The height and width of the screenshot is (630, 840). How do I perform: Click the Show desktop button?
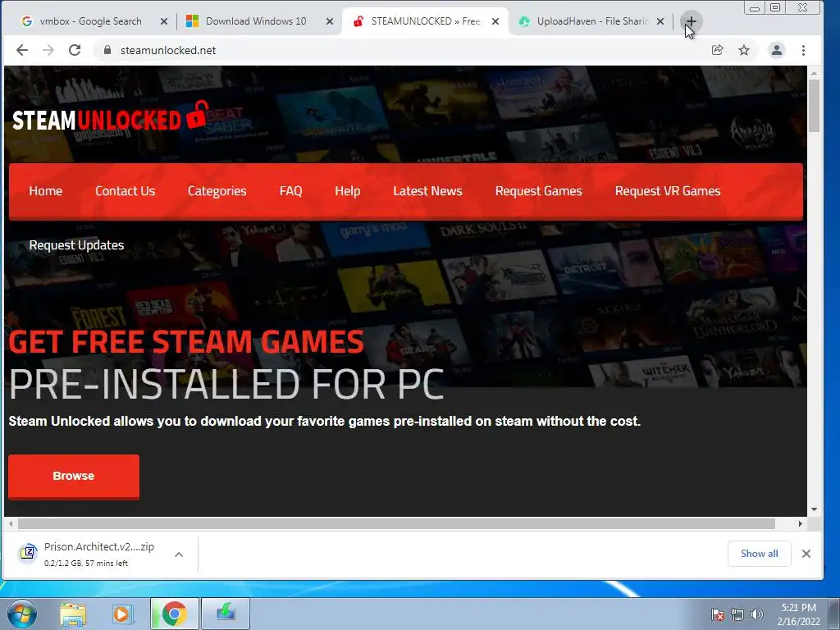834,614
